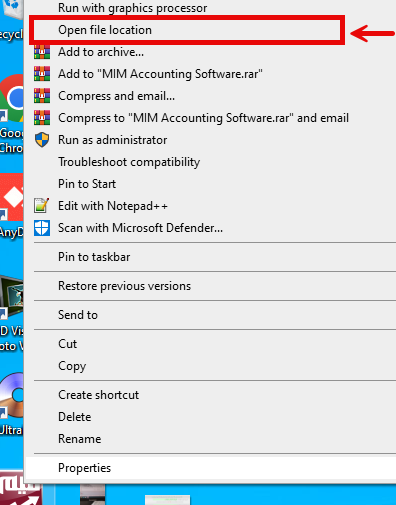
Task: Select UltraISO disc desktop icon
Action: [12, 395]
